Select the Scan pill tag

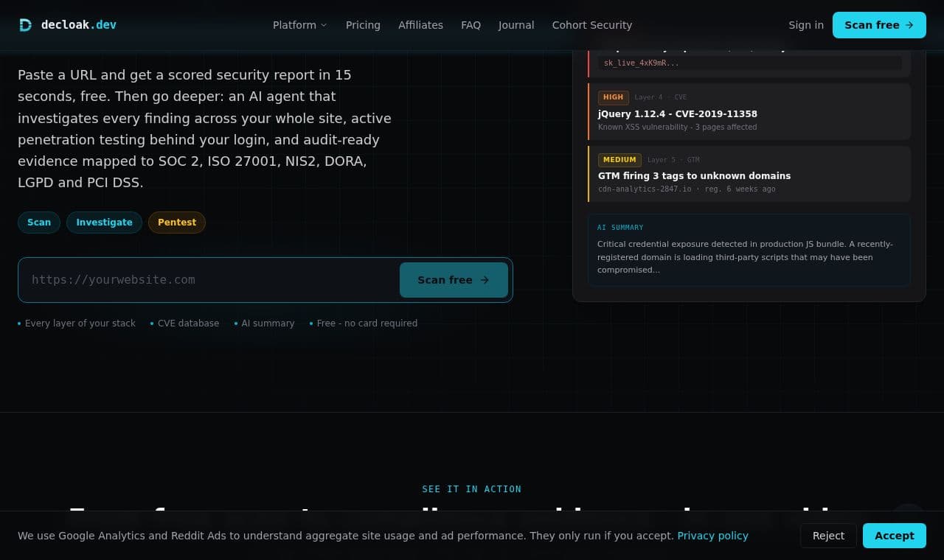pyautogui.click(x=39, y=223)
